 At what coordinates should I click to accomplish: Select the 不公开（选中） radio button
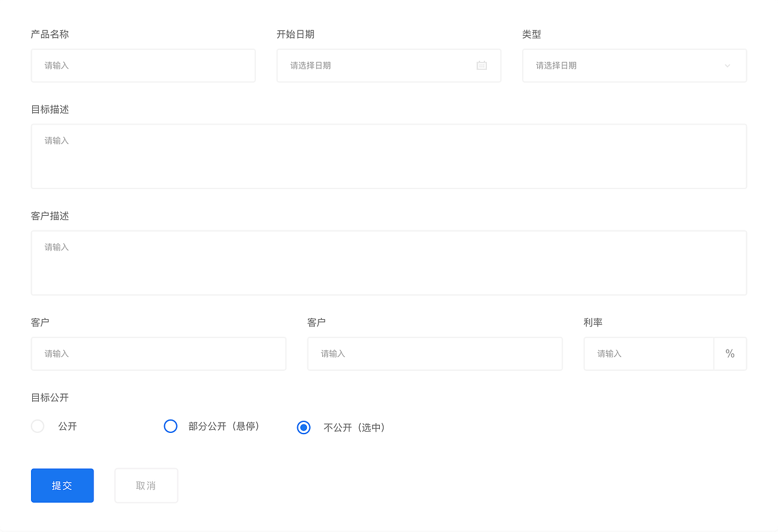(x=304, y=427)
